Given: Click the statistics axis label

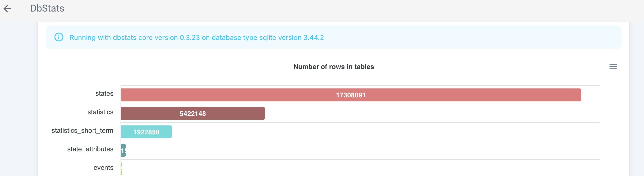Looking at the screenshot, I should [100, 112].
